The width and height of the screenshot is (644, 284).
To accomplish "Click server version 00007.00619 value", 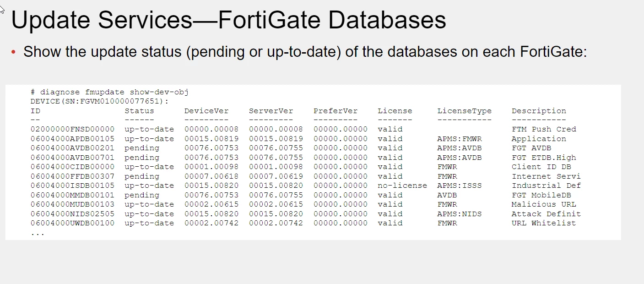I will click(276, 176).
